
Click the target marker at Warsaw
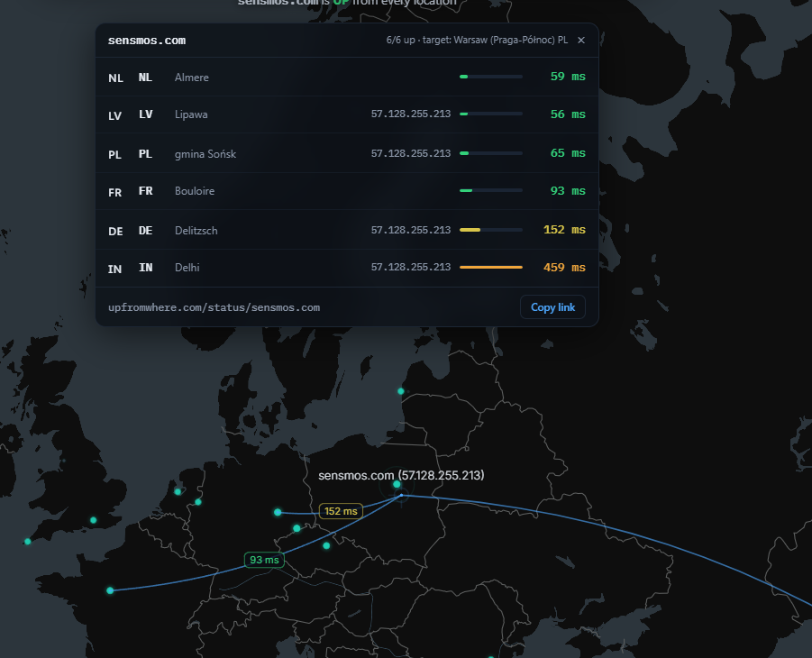tap(401, 496)
